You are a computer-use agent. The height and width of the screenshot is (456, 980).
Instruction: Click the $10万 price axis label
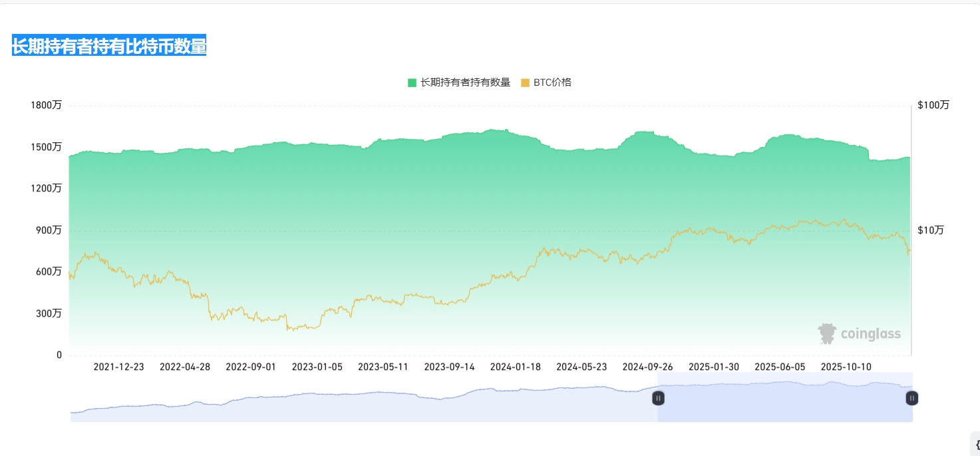click(x=931, y=230)
